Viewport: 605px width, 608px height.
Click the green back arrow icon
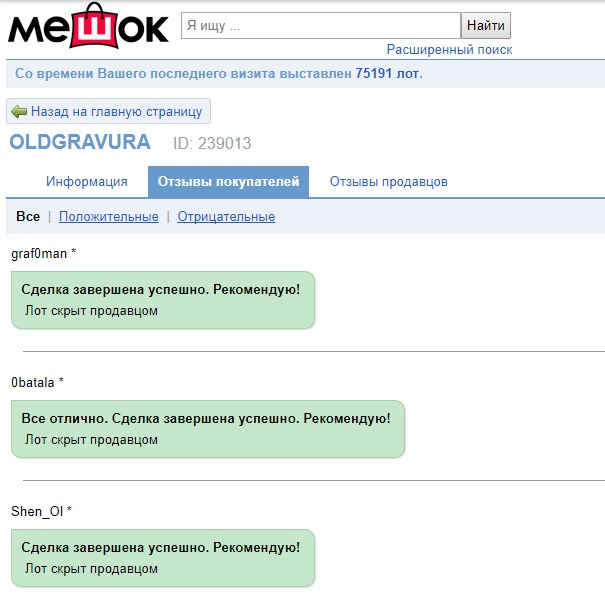pyautogui.click(x=19, y=112)
